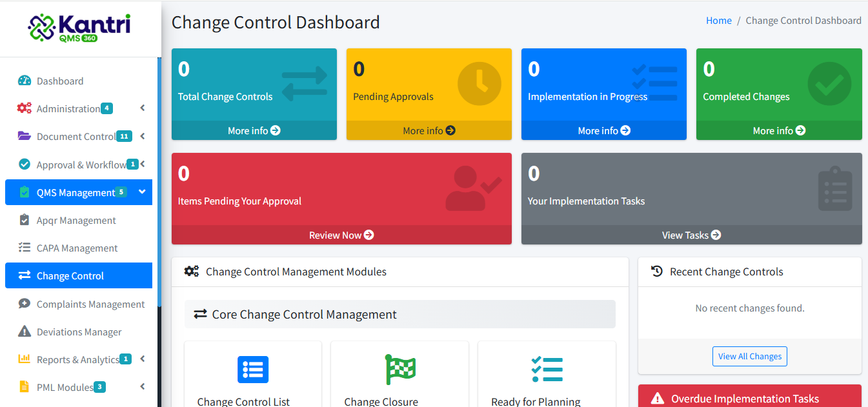Screen dimensions: 868x407
Task: Expand the Administration menu
Action: (x=142, y=108)
